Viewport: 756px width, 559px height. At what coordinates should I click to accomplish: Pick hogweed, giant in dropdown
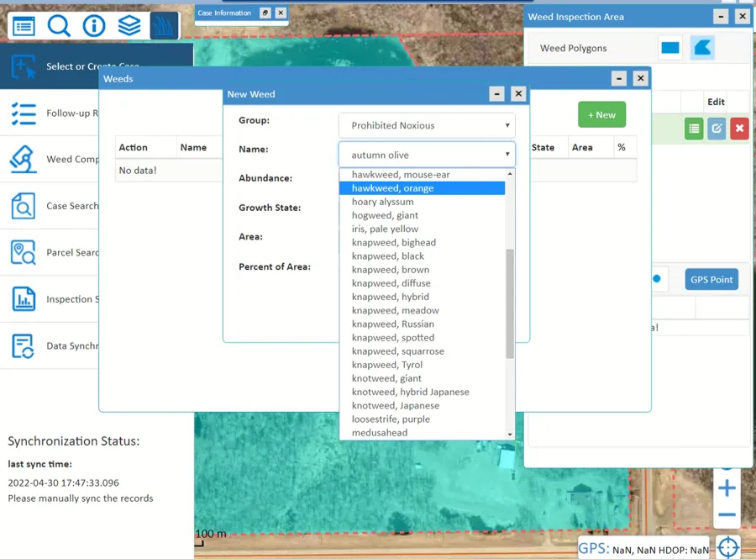[x=422, y=215]
